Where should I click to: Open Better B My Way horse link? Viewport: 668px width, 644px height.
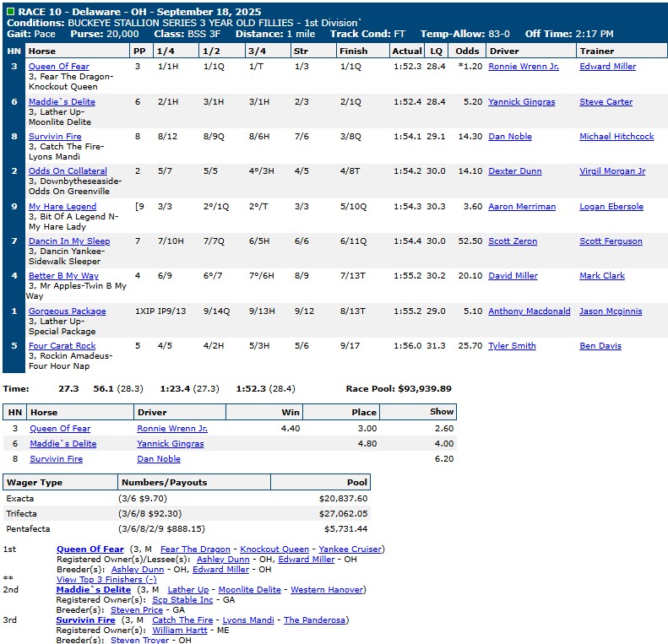63,276
